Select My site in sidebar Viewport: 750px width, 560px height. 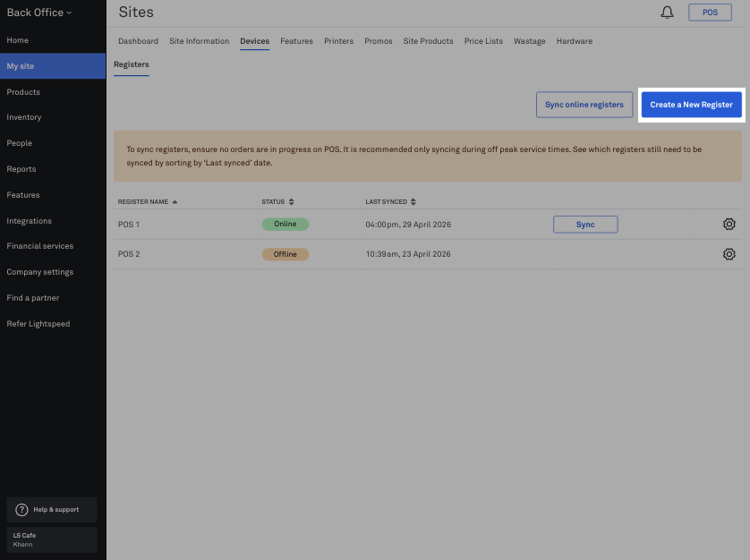point(53,66)
